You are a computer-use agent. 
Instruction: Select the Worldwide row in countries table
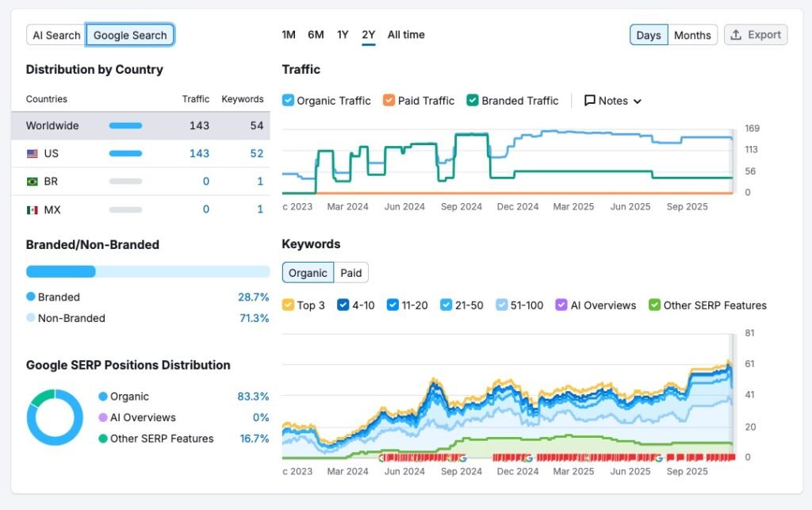pos(140,125)
